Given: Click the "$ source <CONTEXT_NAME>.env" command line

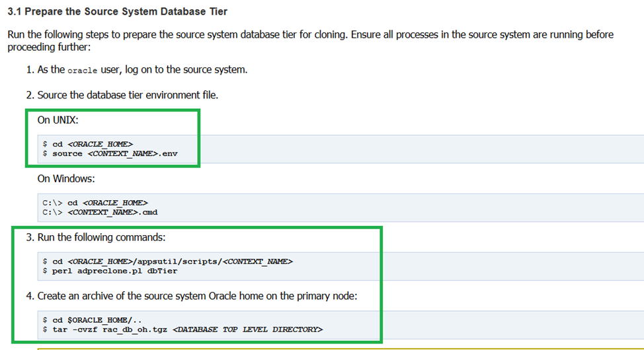Looking at the screenshot, I should click(110, 153).
